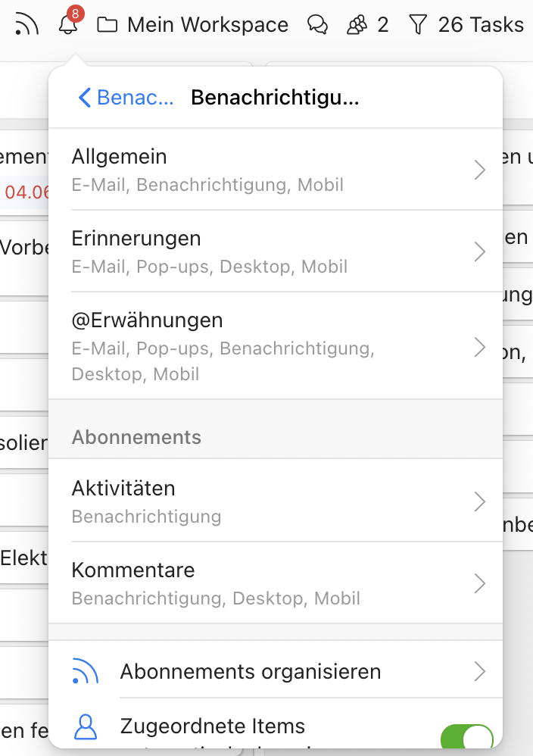Select the Abonnements section header

(x=136, y=437)
